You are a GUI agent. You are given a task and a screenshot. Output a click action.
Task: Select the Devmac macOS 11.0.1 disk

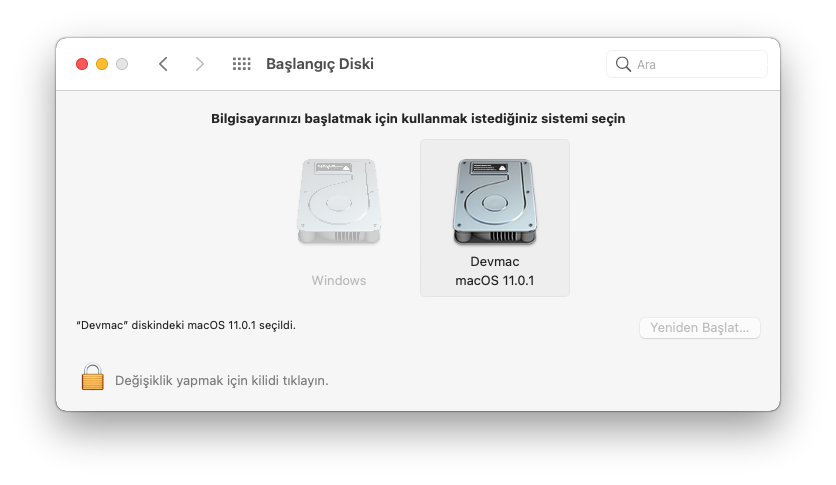[x=495, y=218]
